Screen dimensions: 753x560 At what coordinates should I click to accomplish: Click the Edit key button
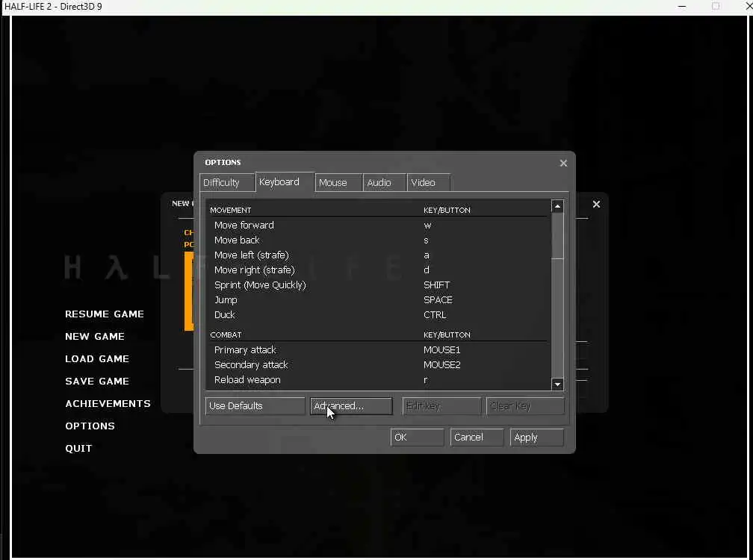[441, 406]
